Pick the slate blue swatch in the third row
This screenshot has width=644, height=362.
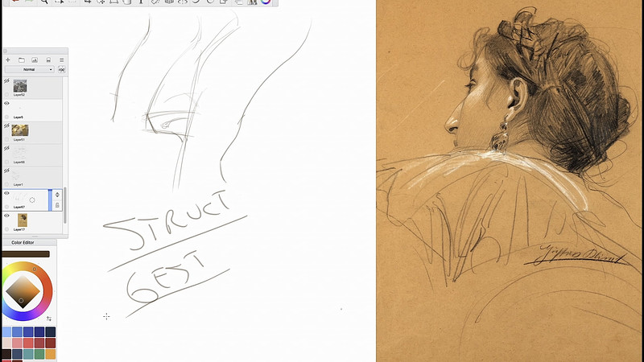[x=17, y=354]
